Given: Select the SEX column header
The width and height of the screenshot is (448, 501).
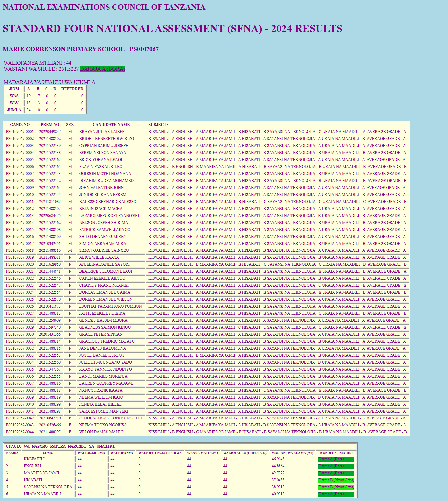Looking at the screenshot, I should (69, 125).
